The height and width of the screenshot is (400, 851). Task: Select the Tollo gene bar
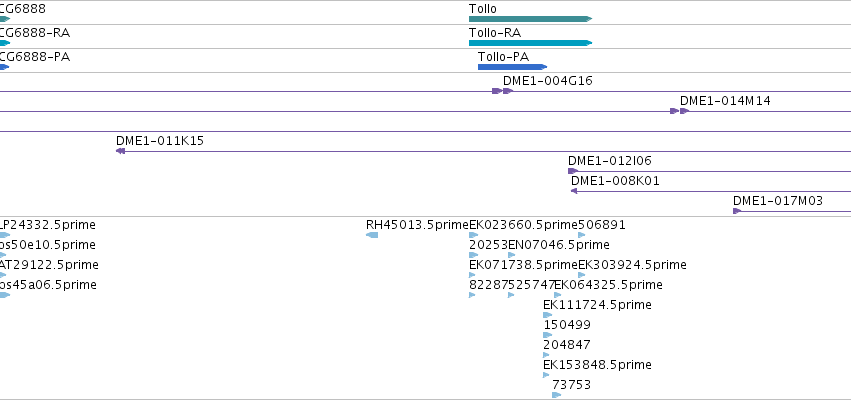tap(530, 19)
